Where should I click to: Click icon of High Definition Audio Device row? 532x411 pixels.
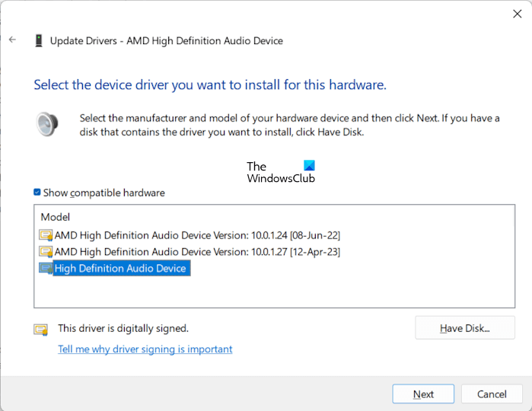(46, 269)
